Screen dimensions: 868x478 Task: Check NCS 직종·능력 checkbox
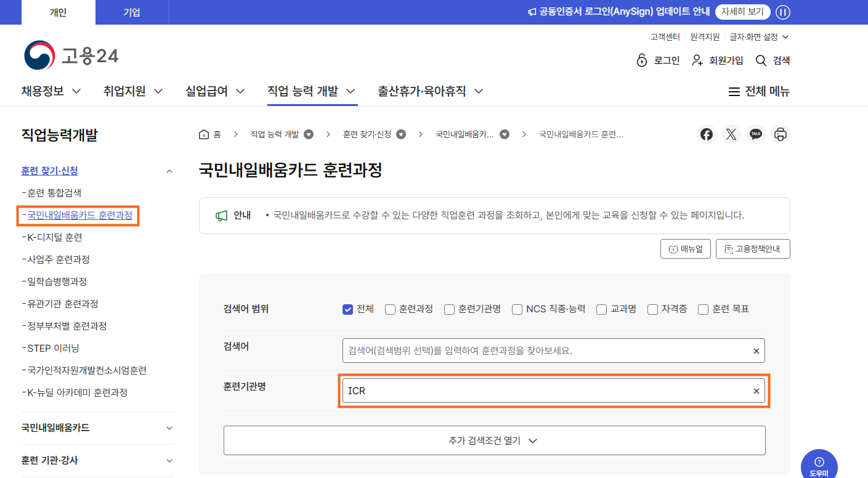click(517, 309)
